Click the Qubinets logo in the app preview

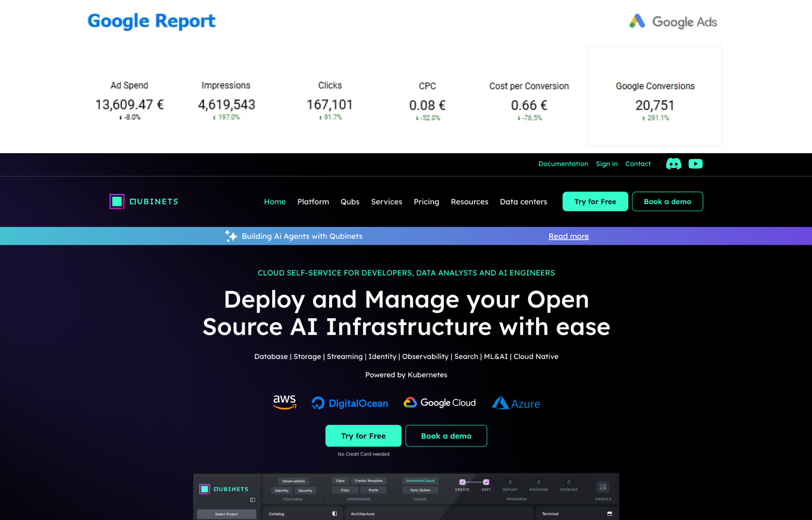(x=224, y=489)
